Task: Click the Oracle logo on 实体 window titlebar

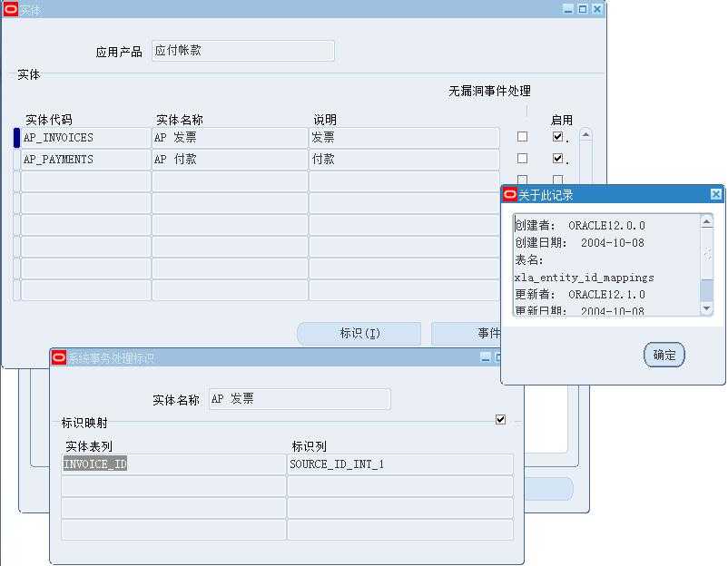Action: tap(13, 10)
